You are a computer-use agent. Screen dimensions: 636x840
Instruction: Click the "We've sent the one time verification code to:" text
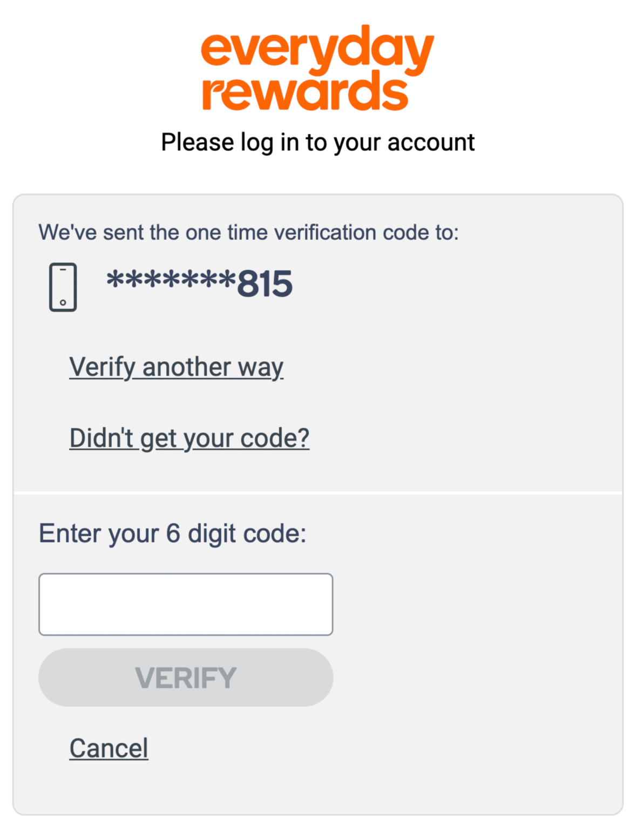point(248,233)
